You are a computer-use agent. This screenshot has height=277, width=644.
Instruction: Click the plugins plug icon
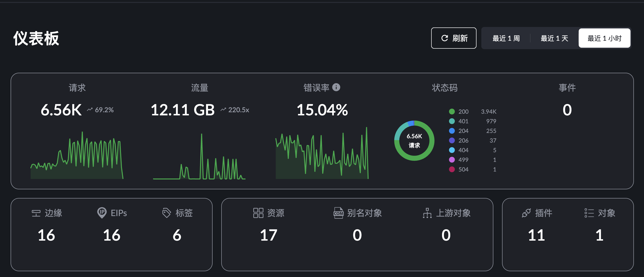click(526, 213)
